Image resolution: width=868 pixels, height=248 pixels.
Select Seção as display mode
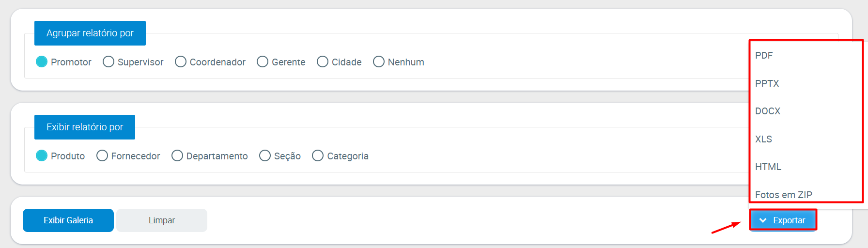click(265, 156)
